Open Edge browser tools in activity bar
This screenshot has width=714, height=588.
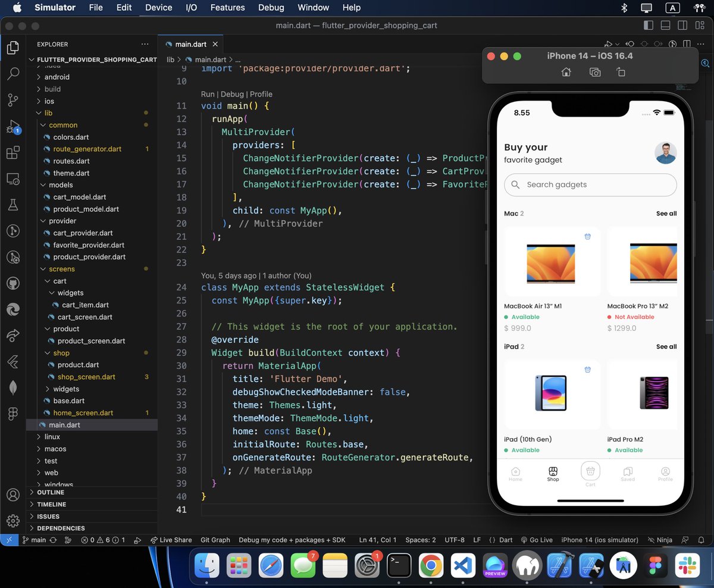pyautogui.click(x=12, y=309)
